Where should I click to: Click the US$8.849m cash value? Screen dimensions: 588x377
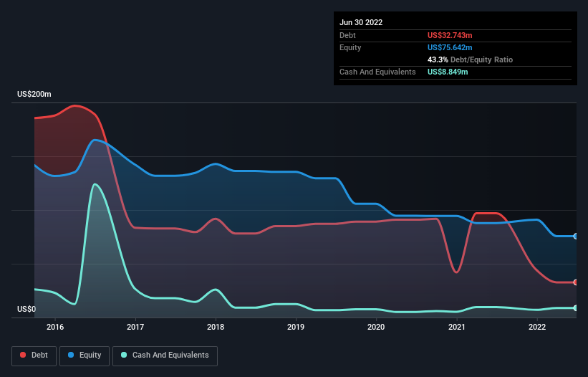448,72
